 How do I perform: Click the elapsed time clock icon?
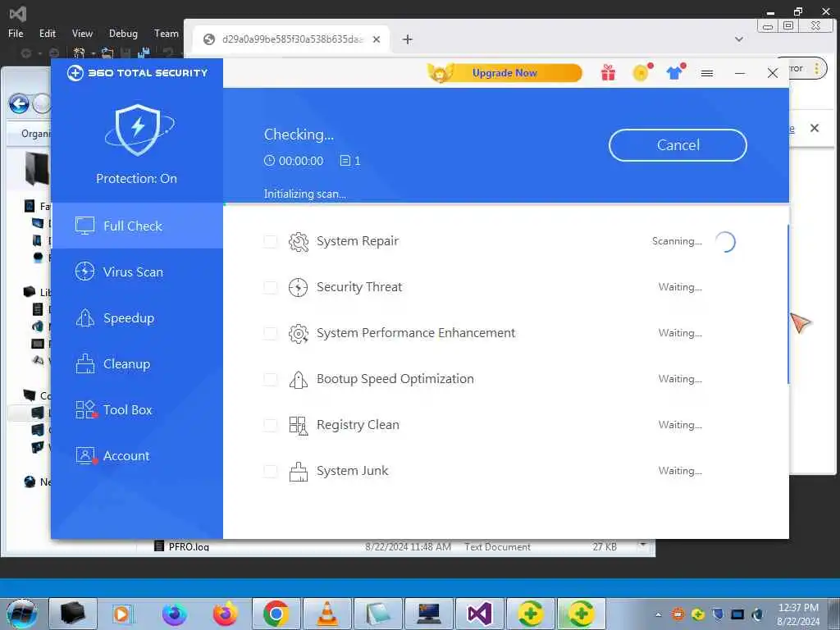[269, 160]
